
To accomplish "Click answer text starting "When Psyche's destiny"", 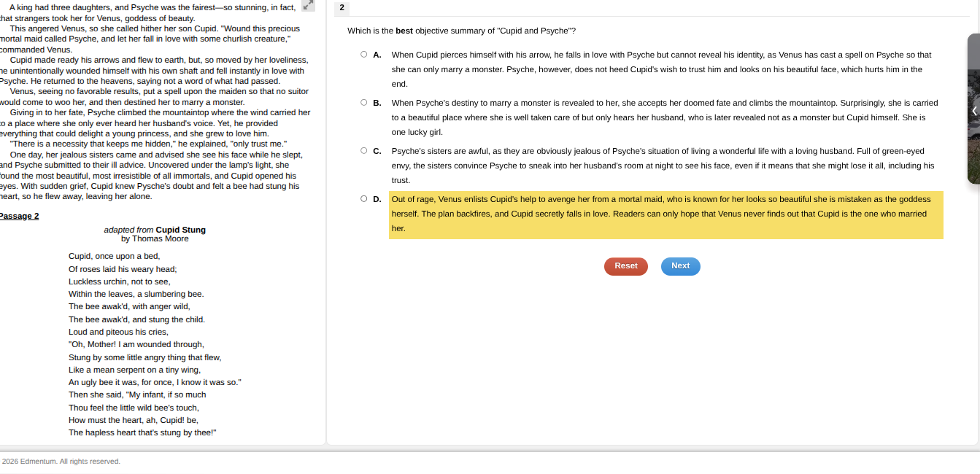I will 664,117.
